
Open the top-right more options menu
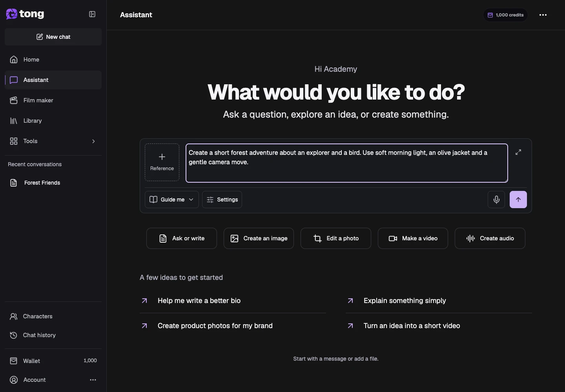point(543,15)
